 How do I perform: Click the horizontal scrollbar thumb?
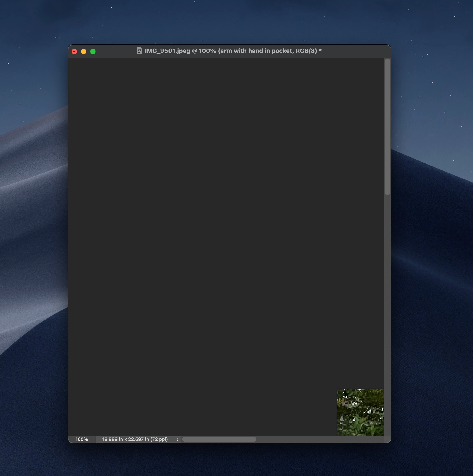[219, 439]
